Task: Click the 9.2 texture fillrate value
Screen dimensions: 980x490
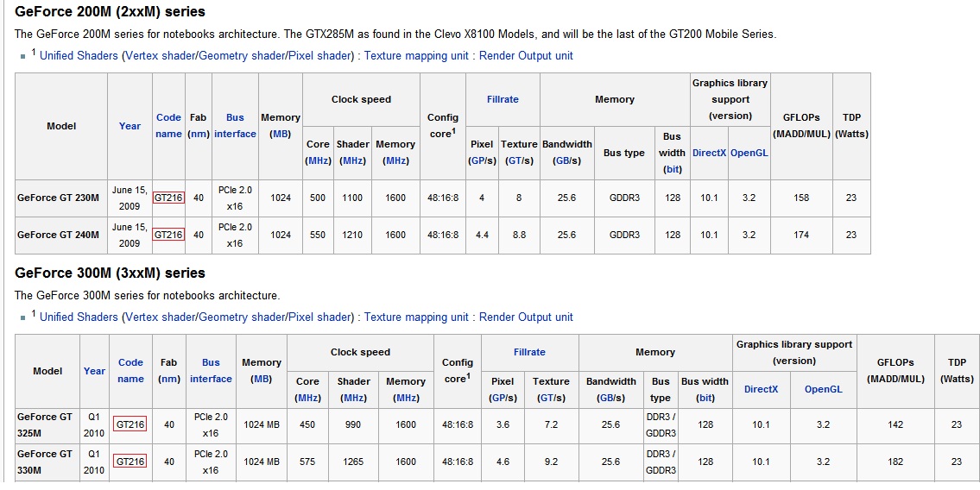Action: pyautogui.click(x=551, y=462)
